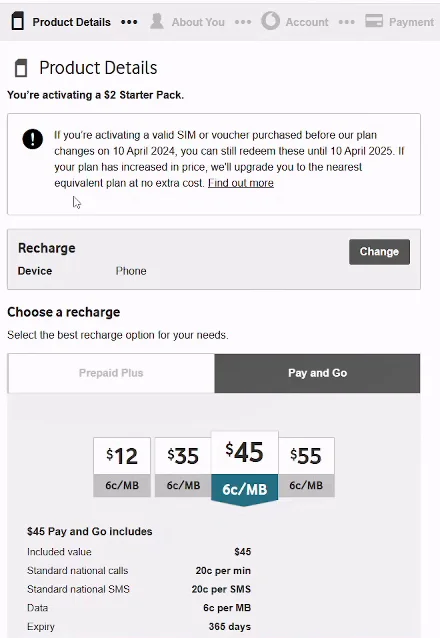Open the Find out more link
Image resolution: width=440 pixels, height=638 pixels.
(x=241, y=183)
